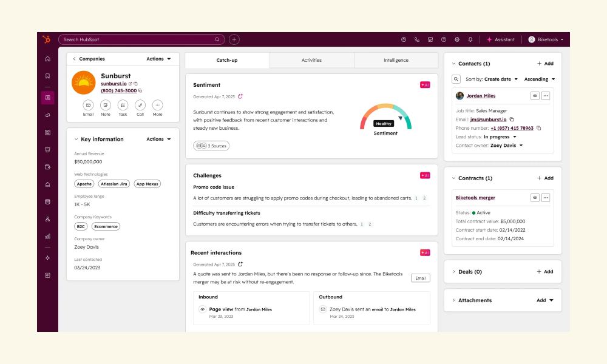Image resolution: width=607 pixels, height=364 pixels.
Task: Open the Attachments Add dropdown
Action: tap(545, 300)
